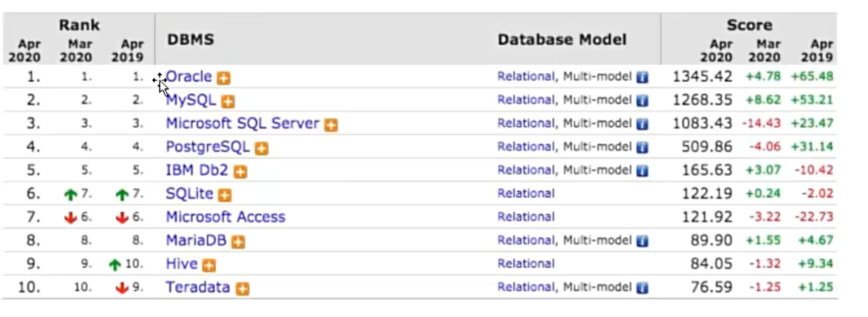Click the plus icon beside Hive
868x317 pixels.
click(x=209, y=266)
